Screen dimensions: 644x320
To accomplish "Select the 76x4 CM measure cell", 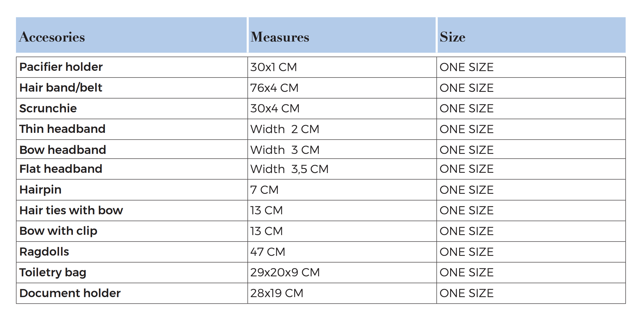I will [x=342, y=88].
